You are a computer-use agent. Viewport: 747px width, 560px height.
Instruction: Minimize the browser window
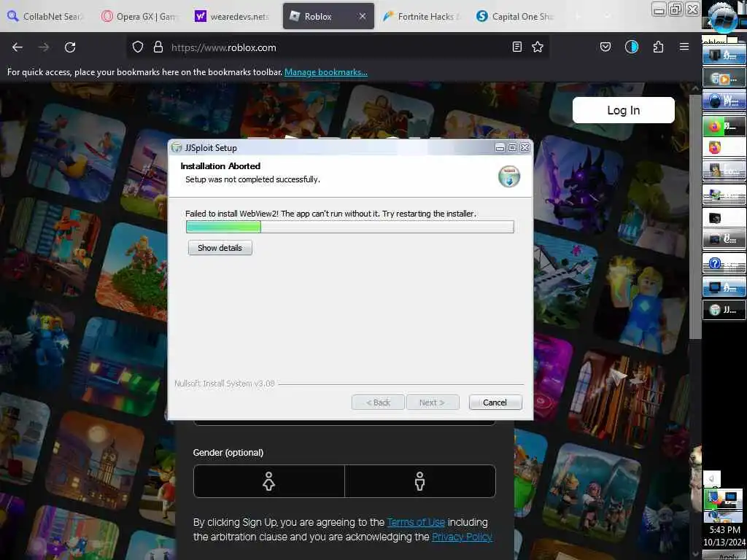point(659,9)
